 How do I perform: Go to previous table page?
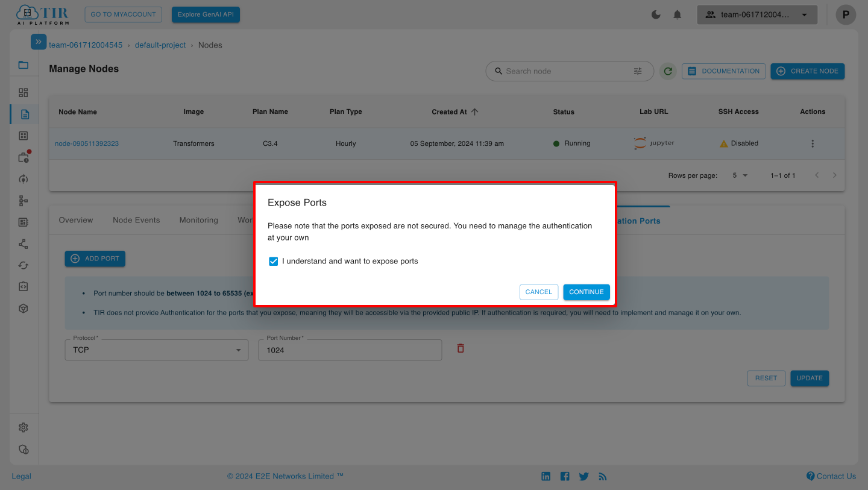(817, 175)
